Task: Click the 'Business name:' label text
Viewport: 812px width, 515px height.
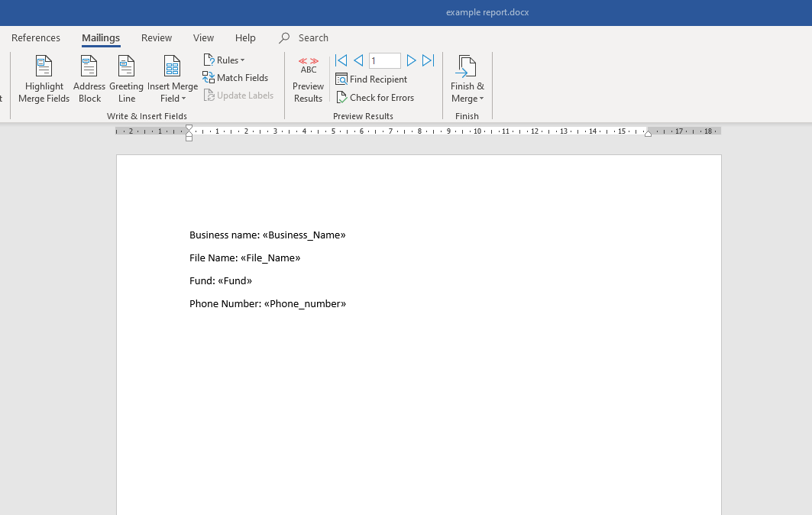Action: pyautogui.click(x=225, y=235)
